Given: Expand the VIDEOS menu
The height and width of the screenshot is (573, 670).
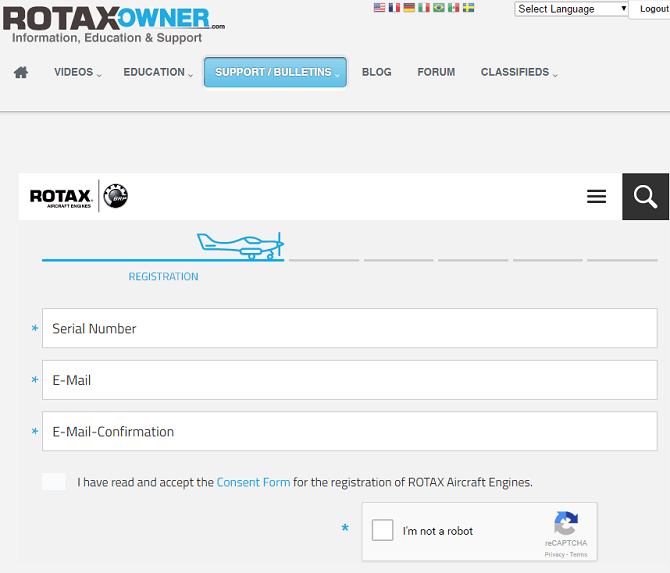Looking at the screenshot, I should [78, 72].
